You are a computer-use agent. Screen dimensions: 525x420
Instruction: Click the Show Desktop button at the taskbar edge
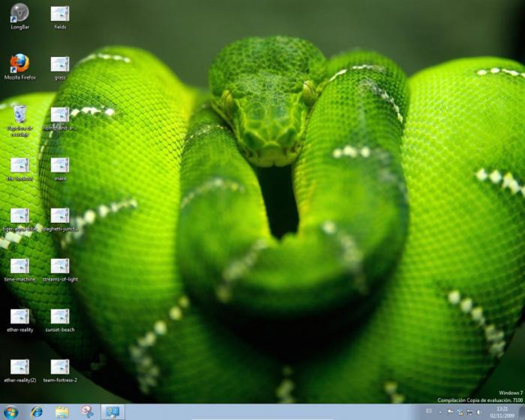[521, 412]
